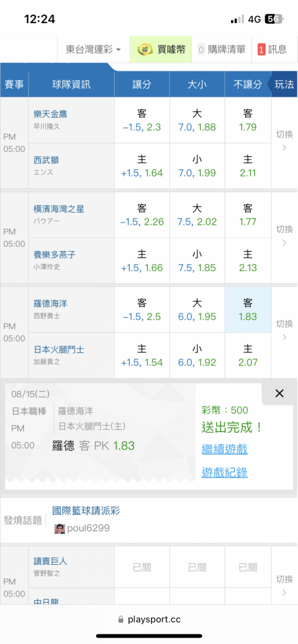Open 養樂多燕子 team info
Image resolution: width=298 pixels, height=644 pixels.
54,255
